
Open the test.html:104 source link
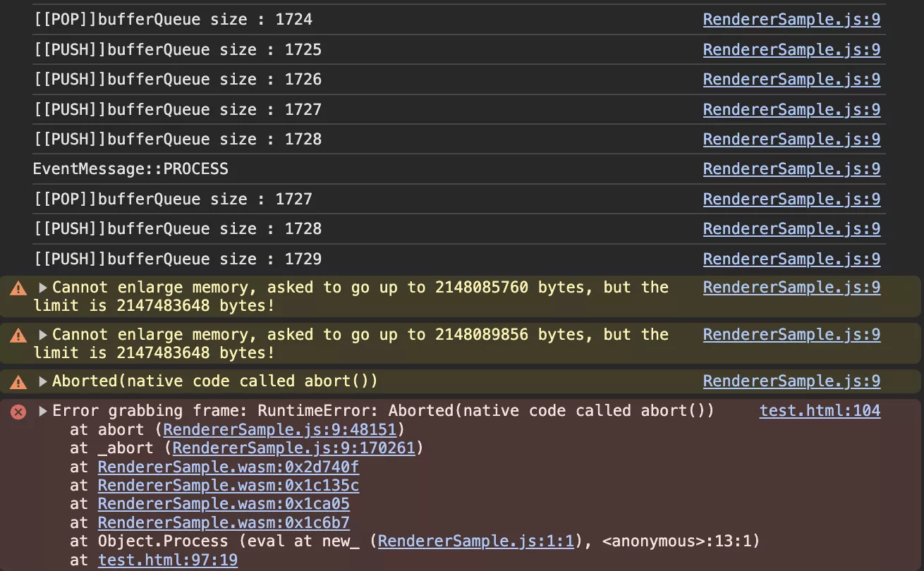point(820,411)
